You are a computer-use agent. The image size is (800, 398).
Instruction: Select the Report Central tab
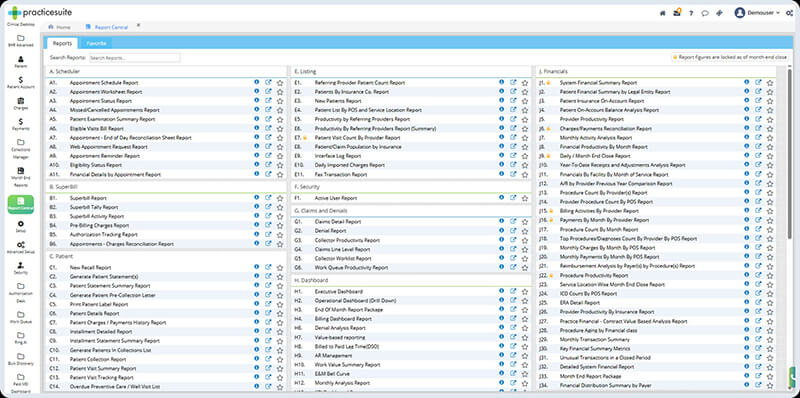tap(107, 27)
